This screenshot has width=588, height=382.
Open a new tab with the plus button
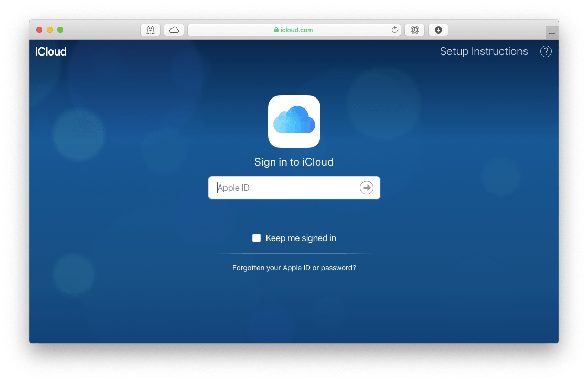(551, 32)
